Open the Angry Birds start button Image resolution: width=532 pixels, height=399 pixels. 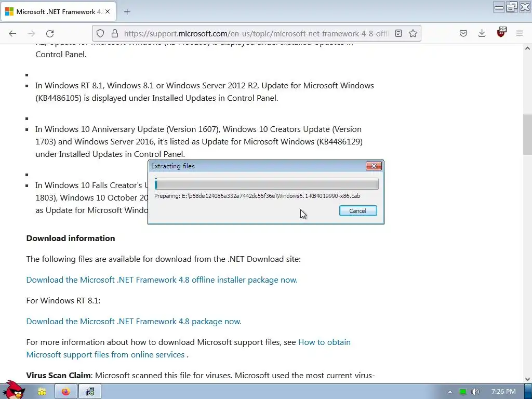(14, 391)
